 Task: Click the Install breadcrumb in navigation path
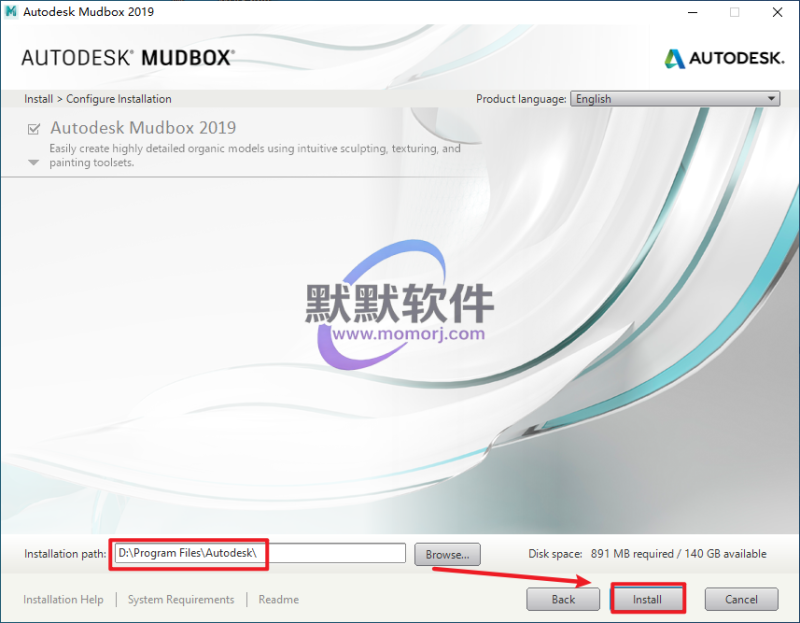click(38, 99)
